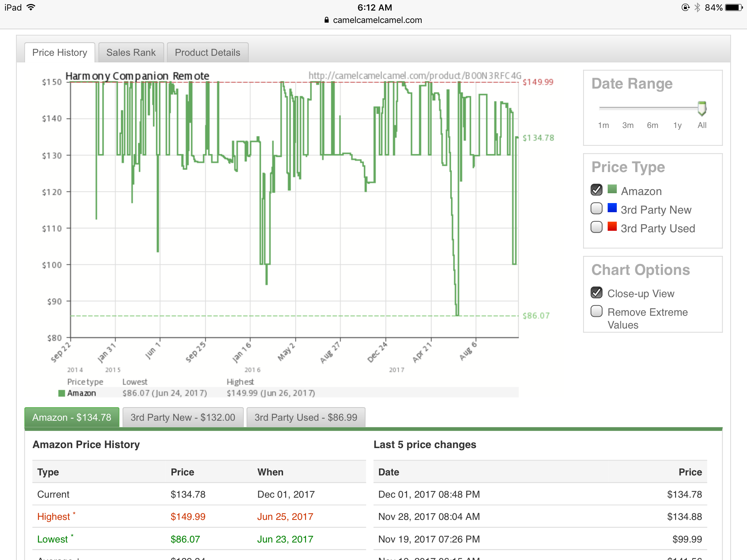Viewport: 747px width, 560px height.
Task: Click the blue 3rd Party New swatch
Action: click(x=612, y=208)
